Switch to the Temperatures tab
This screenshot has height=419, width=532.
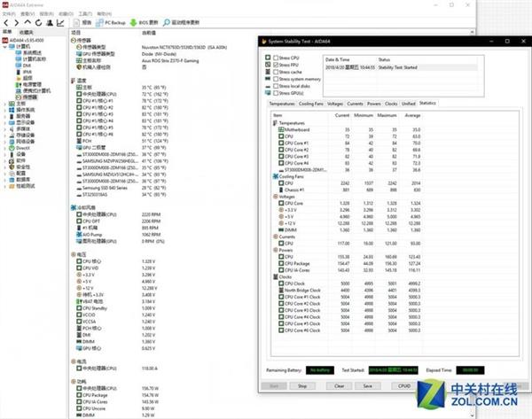coord(282,104)
